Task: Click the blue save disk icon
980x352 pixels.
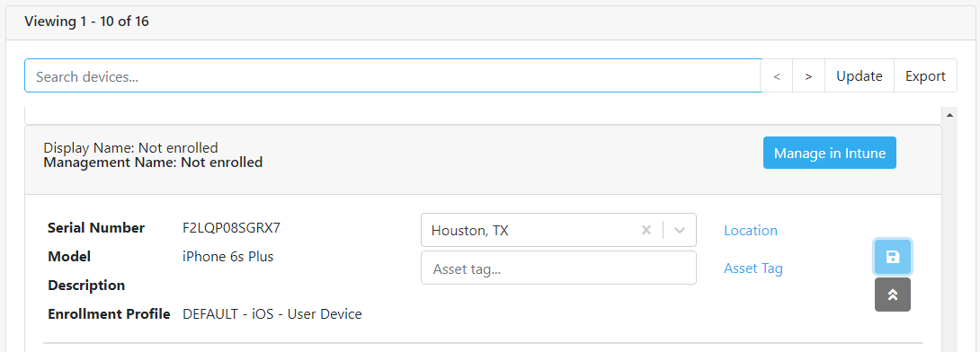Action: pos(893,257)
